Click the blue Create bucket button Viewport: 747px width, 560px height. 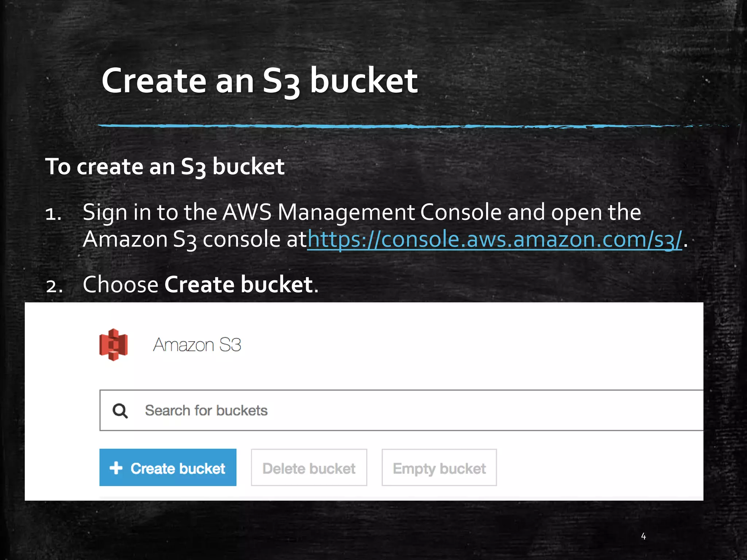coord(168,467)
